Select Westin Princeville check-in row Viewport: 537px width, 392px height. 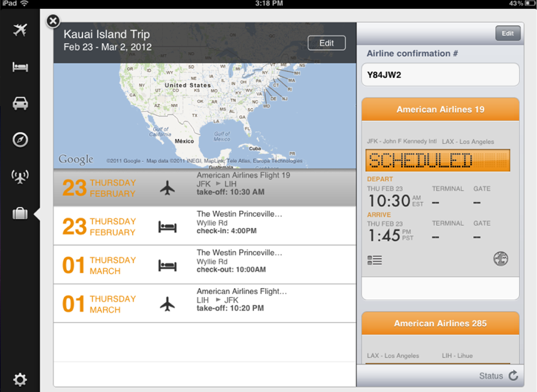(x=204, y=226)
